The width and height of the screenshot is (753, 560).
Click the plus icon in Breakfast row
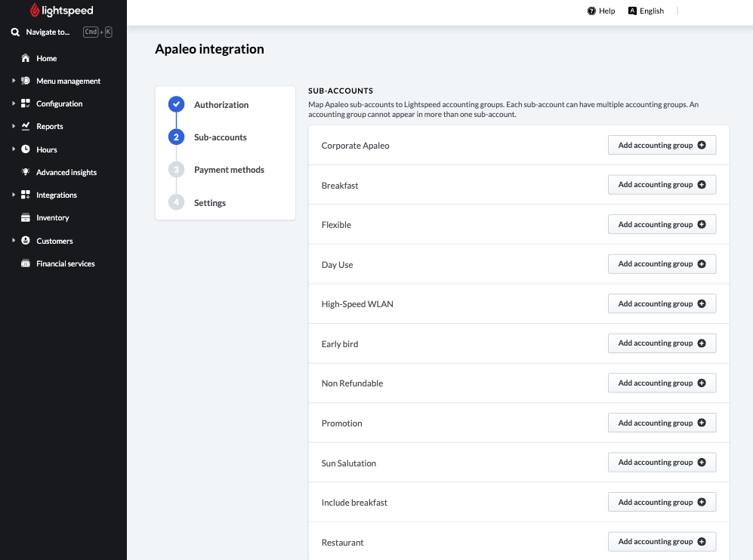pyautogui.click(x=702, y=185)
